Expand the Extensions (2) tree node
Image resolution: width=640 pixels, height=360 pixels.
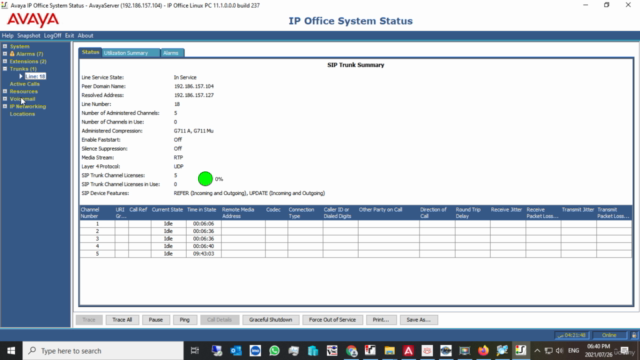coord(5,61)
